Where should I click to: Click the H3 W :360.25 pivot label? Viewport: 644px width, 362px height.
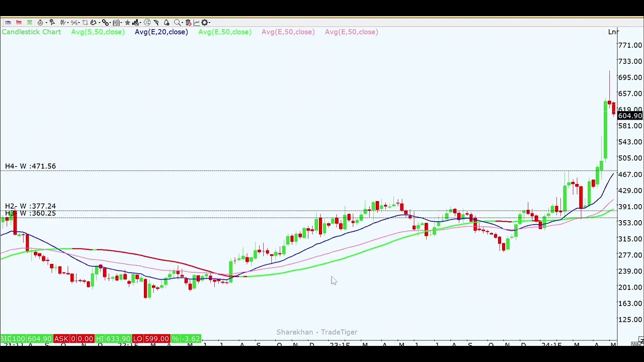pyautogui.click(x=31, y=213)
